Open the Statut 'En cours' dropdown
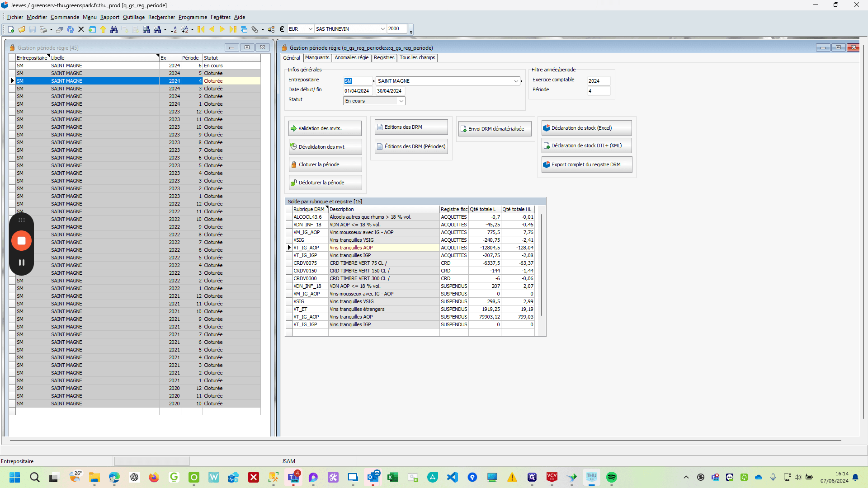Screen dimensions: 868x488 tap(401, 101)
